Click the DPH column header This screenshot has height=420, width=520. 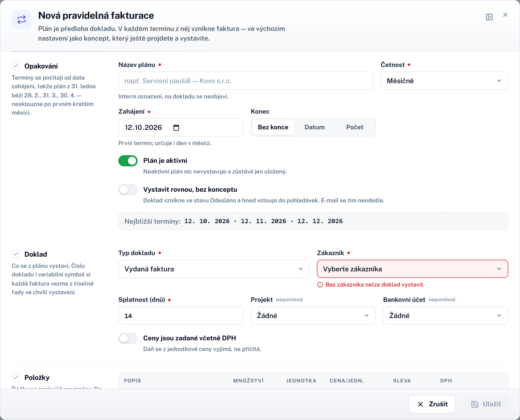(446, 381)
